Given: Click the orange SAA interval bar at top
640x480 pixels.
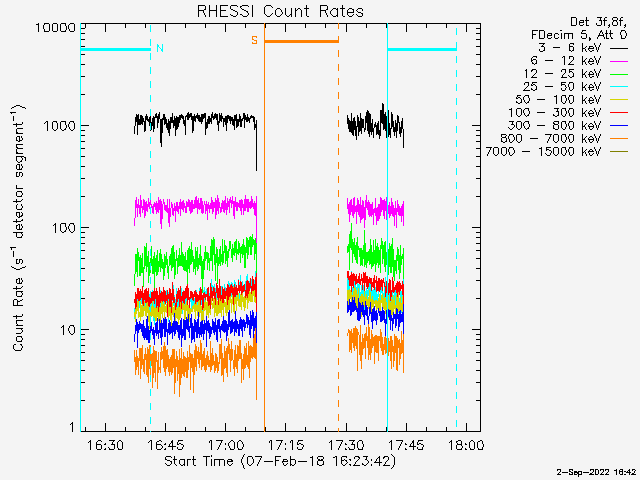Looking at the screenshot, I should [302, 41].
